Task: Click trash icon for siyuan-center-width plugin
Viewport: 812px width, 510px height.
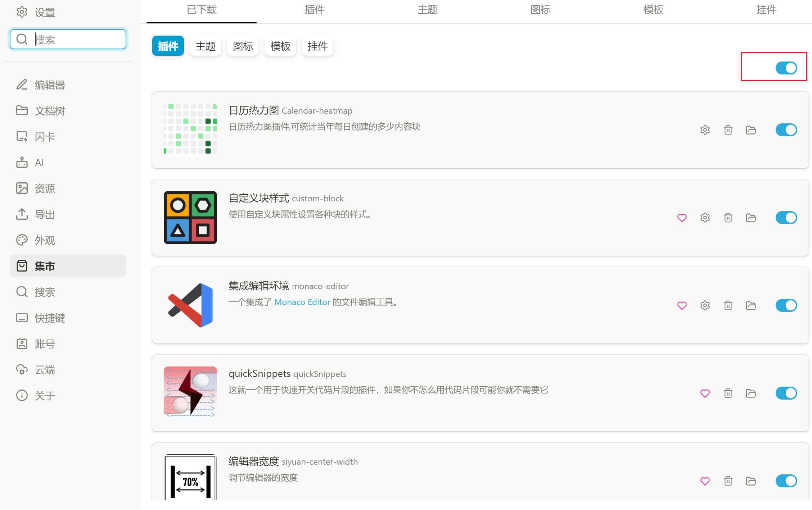Action: coord(728,481)
